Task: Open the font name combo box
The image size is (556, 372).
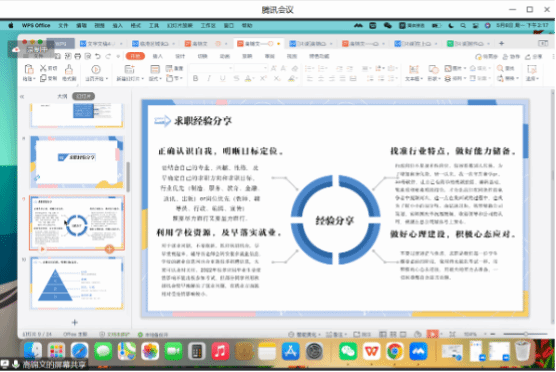Action: click(x=211, y=68)
